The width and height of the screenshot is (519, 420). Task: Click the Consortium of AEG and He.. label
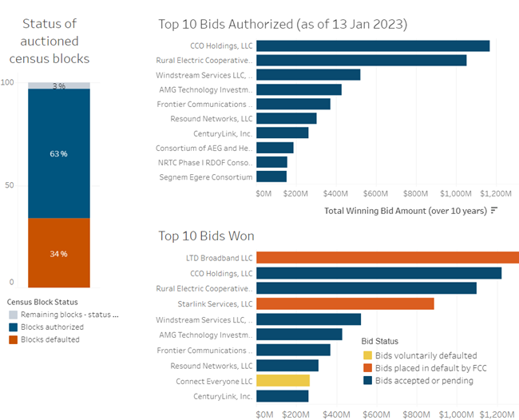click(x=204, y=148)
